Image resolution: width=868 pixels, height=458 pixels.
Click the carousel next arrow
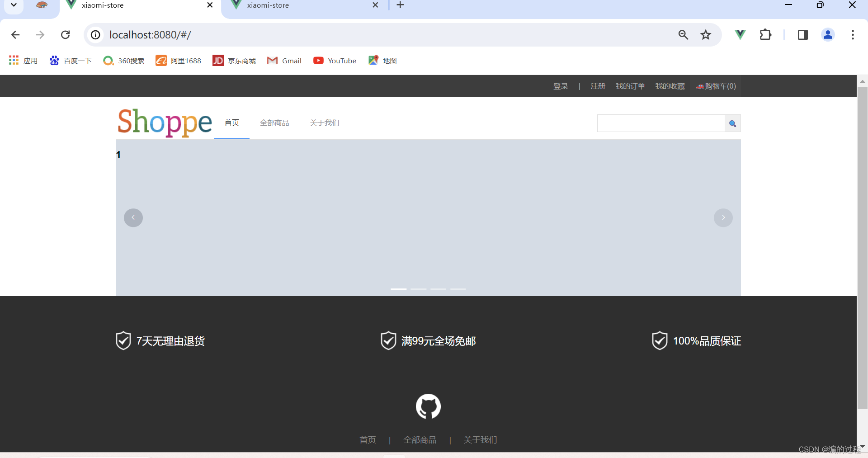pos(723,218)
